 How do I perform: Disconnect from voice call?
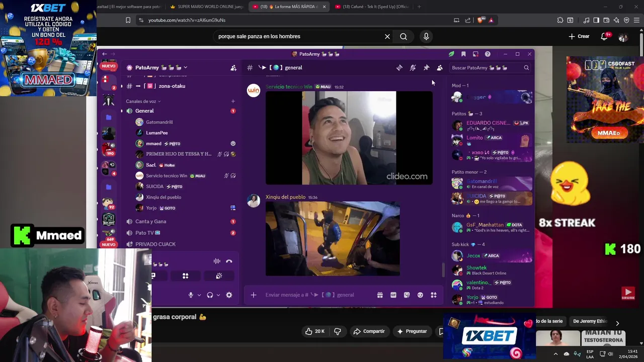pyautogui.click(x=229, y=261)
